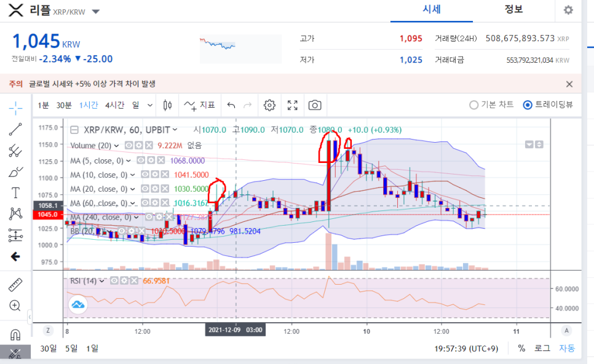594x364 pixels.
Task: Switch to the 정보 tab
Action: pos(513,9)
